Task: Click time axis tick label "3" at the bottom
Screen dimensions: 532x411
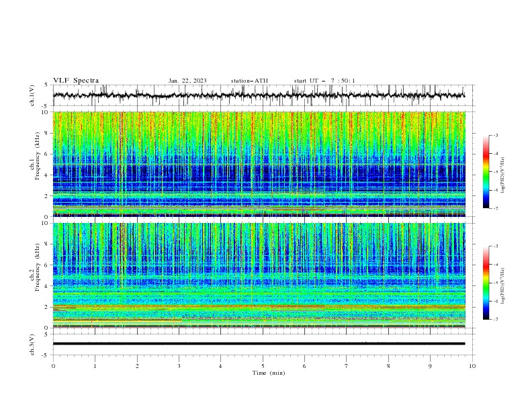Action: pyautogui.click(x=179, y=366)
